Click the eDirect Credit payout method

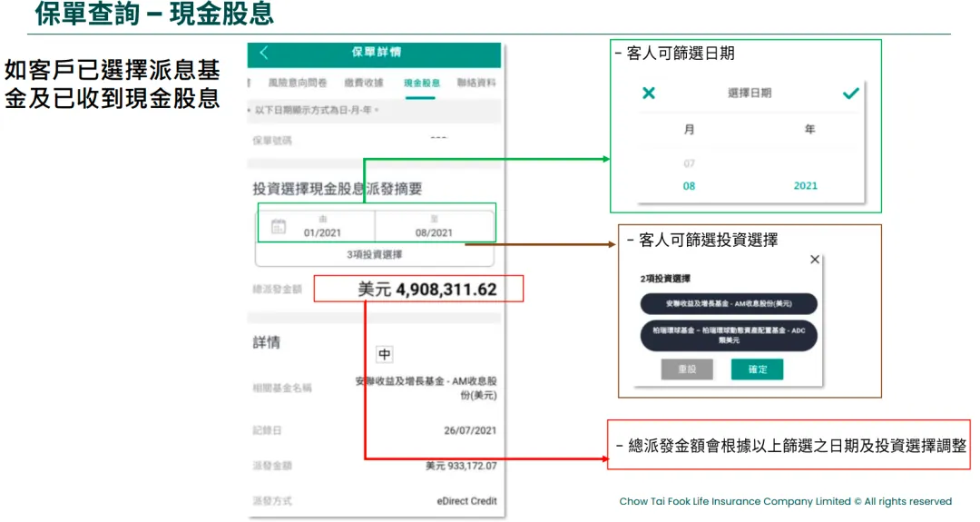point(467,501)
